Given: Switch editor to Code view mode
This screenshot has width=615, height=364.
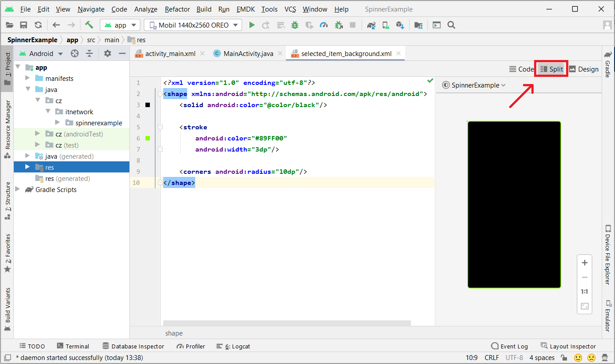Looking at the screenshot, I should [x=521, y=69].
